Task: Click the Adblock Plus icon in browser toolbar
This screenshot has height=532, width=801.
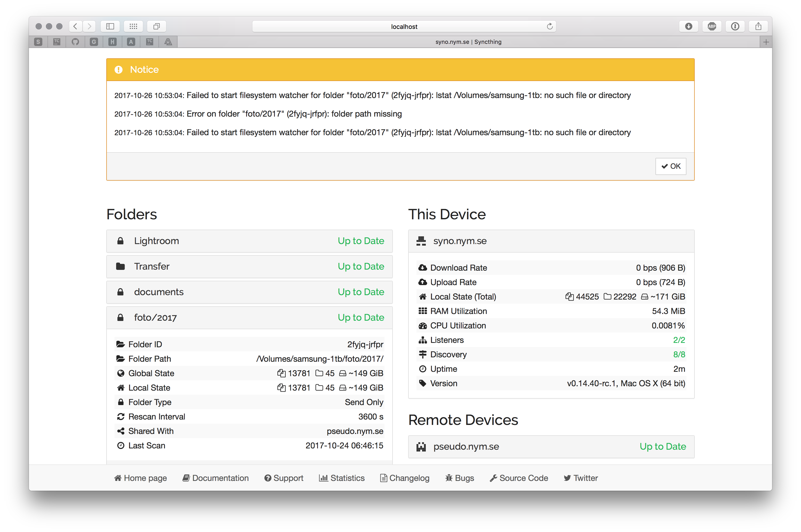Action: (x=712, y=26)
